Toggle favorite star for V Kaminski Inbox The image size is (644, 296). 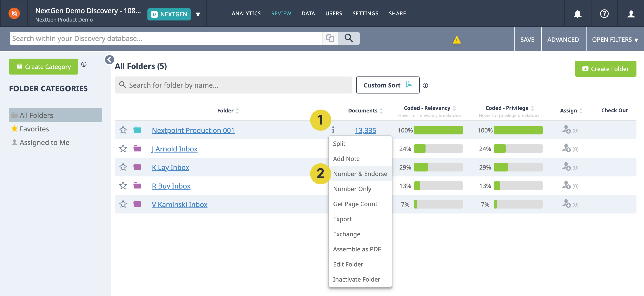click(x=123, y=204)
